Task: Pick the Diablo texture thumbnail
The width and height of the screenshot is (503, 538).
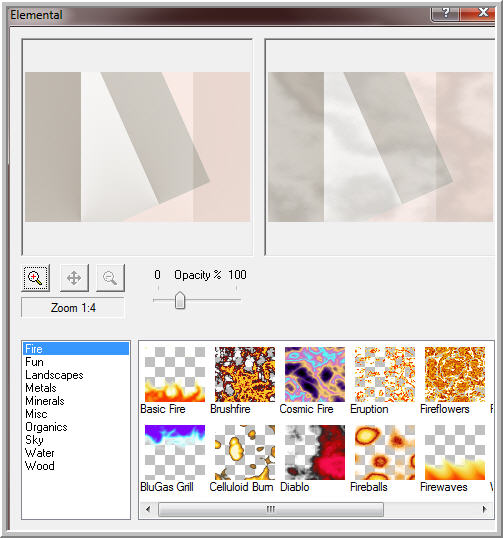Action: (315, 452)
